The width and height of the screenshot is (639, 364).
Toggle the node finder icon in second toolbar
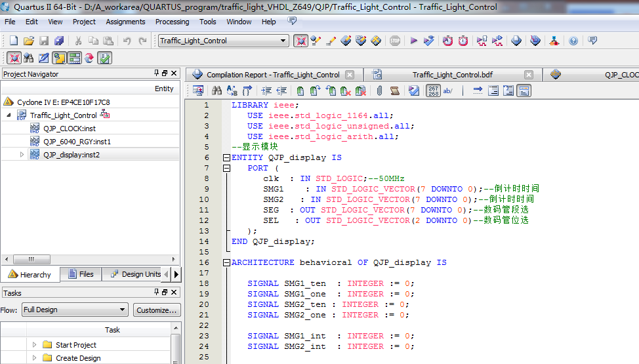(28, 58)
